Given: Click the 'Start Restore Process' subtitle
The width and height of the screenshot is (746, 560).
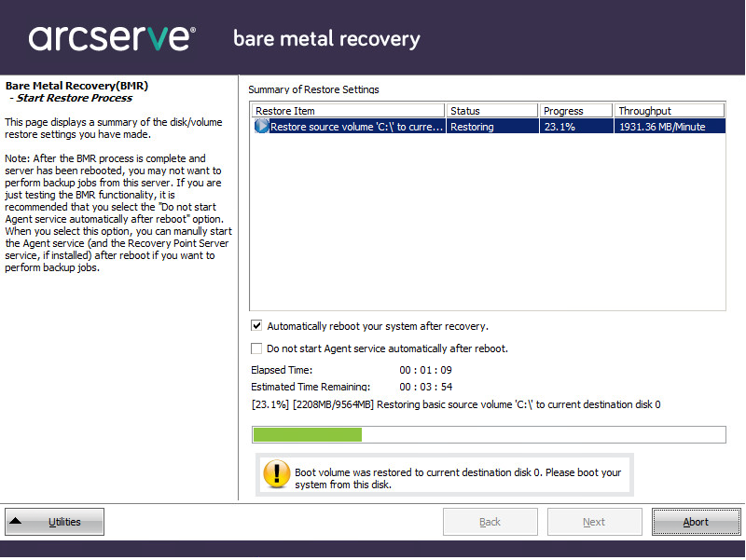Looking at the screenshot, I should pyautogui.click(x=75, y=98).
